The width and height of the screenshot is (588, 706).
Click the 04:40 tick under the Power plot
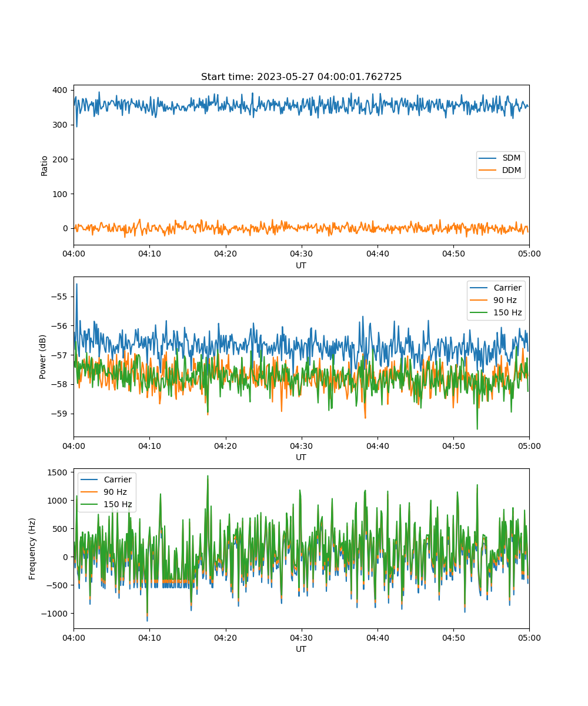(377, 446)
